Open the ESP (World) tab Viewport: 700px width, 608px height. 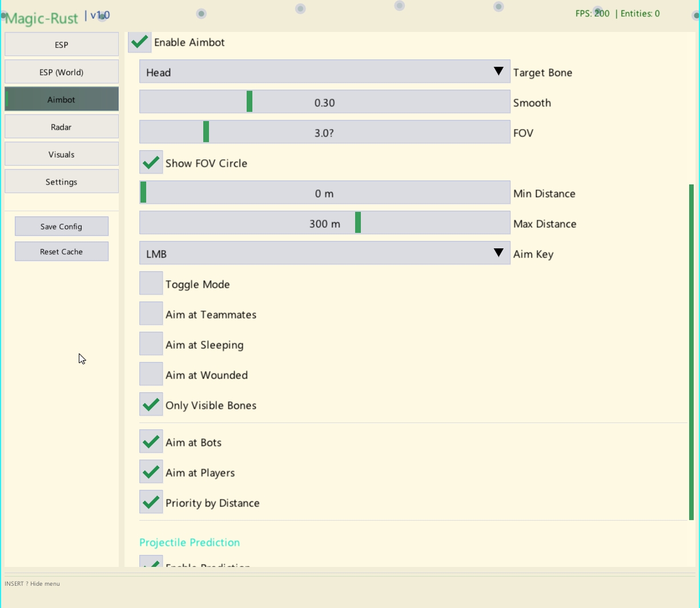pos(62,72)
